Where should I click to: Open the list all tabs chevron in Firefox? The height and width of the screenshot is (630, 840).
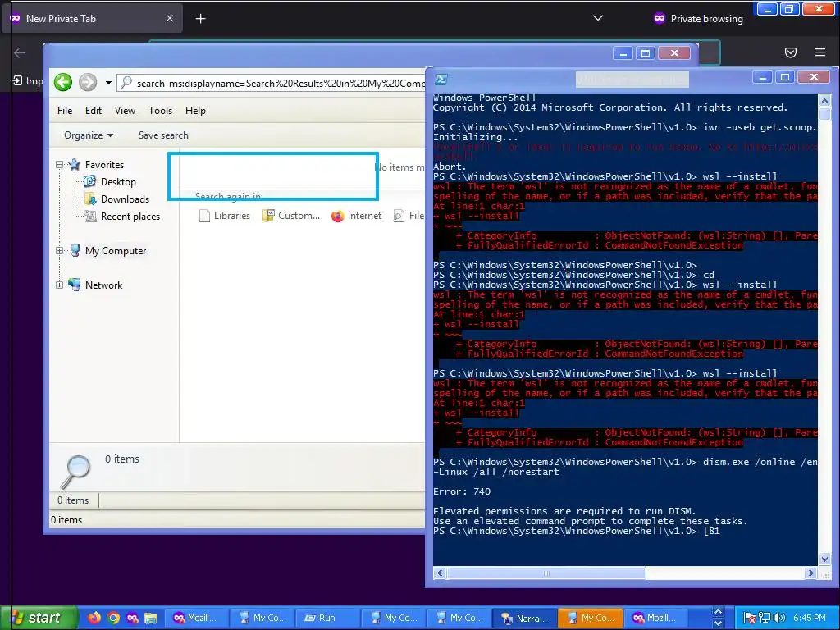click(598, 18)
